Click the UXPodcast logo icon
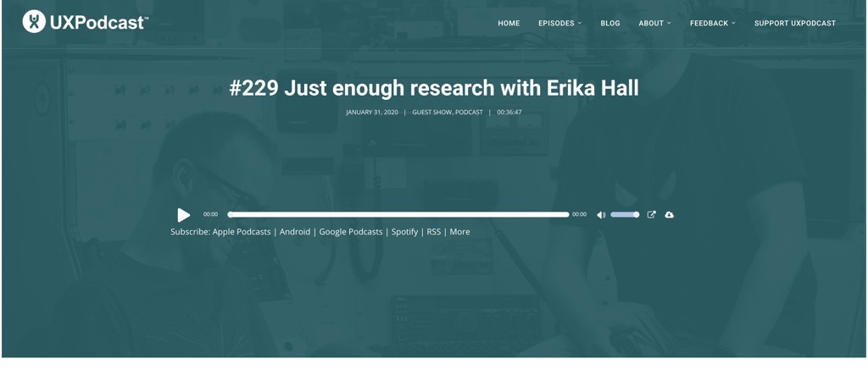The image size is (868, 381). (x=34, y=22)
